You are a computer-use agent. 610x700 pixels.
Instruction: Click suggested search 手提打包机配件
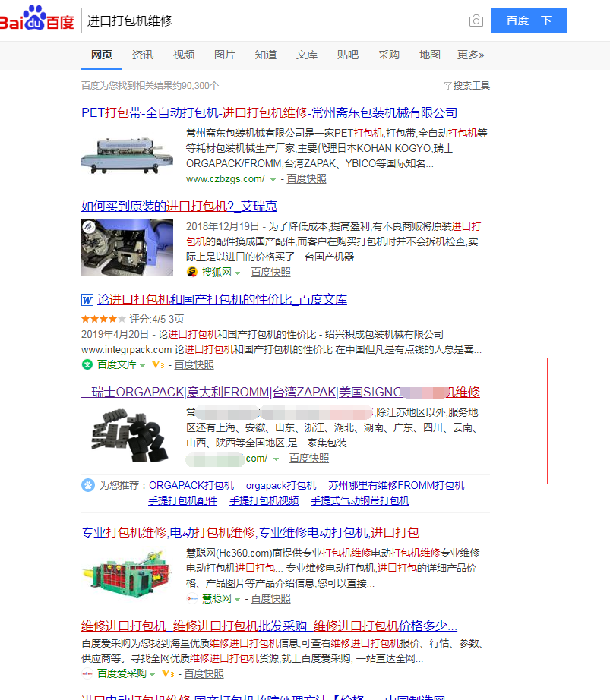click(182, 500)
